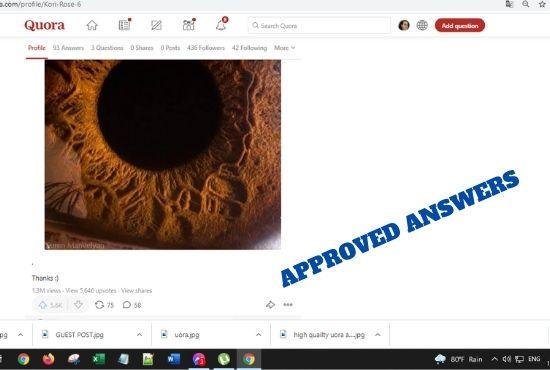Click the Search Quora field
The image size is (550, 370).
coord(319,26)
